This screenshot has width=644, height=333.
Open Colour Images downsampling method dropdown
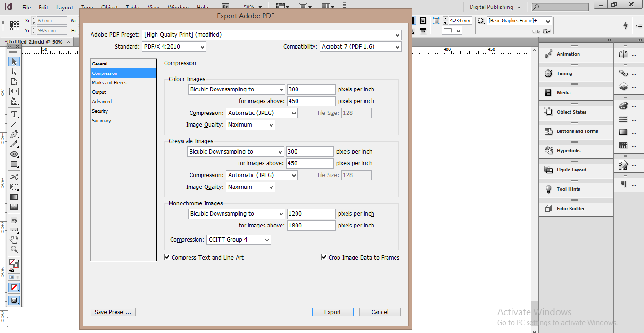click(236, 89)
